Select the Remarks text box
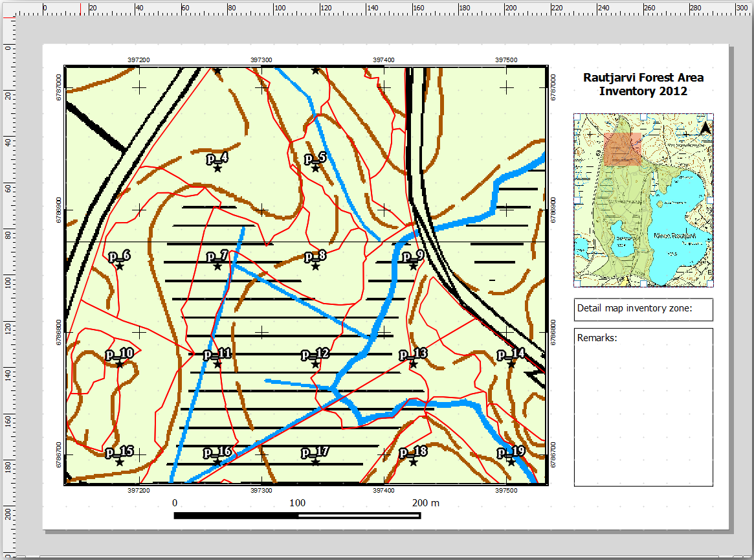Image resolution: width=754 pixels, height=560 pixels. (643, 407)
